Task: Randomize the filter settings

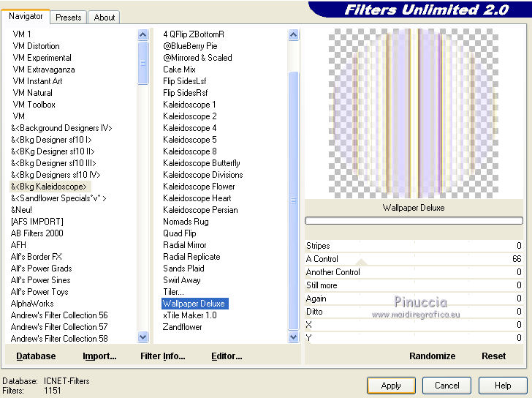Action: coord(433,356)
